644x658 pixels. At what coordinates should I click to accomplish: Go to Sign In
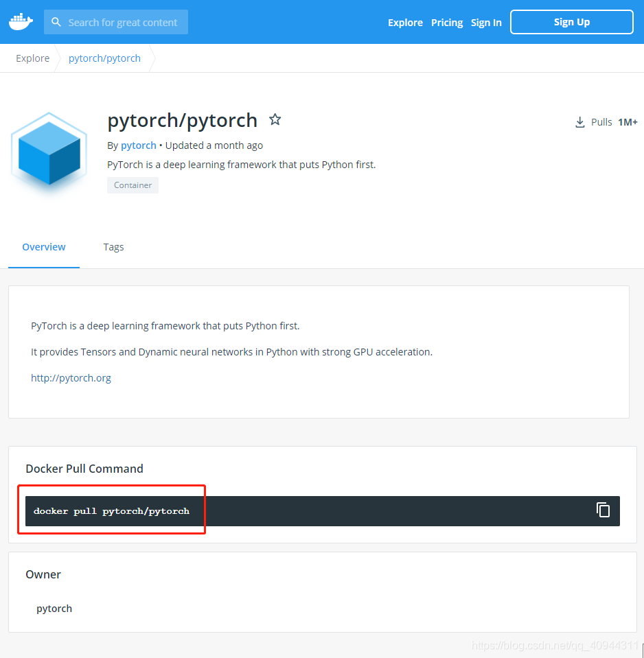(x=486, y=22)
